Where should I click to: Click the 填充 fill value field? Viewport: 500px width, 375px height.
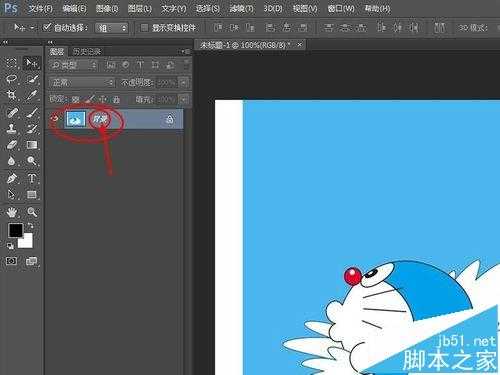tap(167, 99)
